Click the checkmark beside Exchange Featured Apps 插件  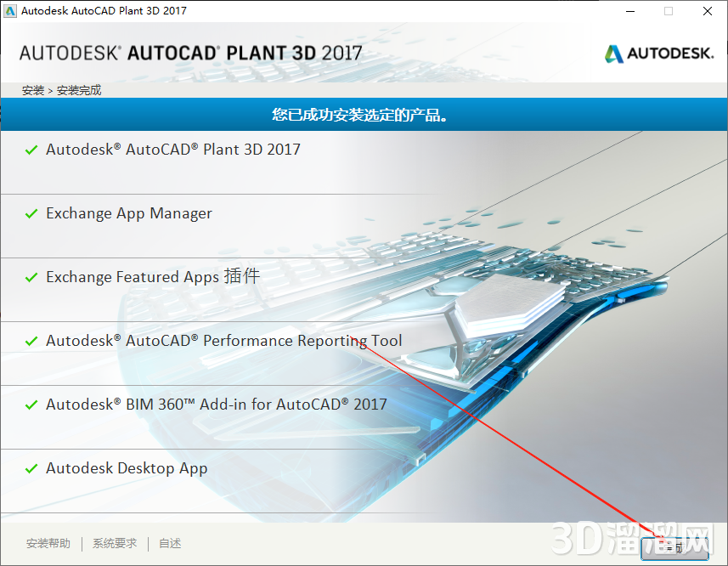coord(31,276)
